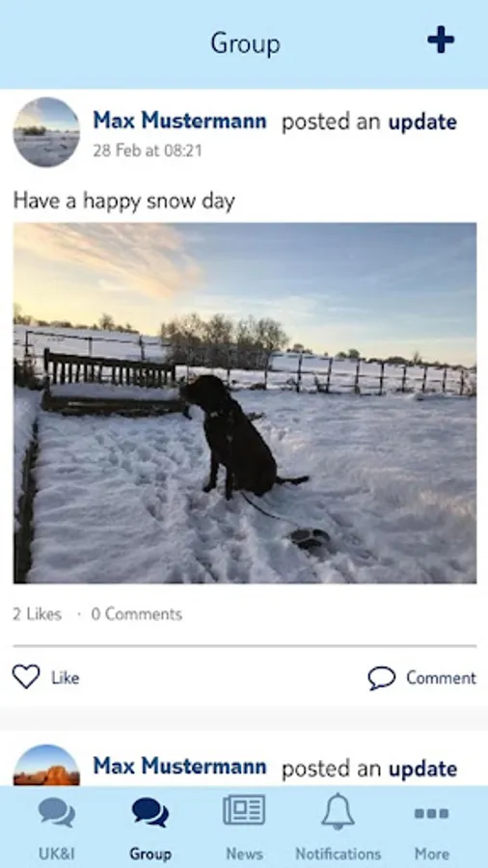The width and height of the screenshot is (488, 868).
Task: Open Max Mustermann's name on second post
Action: click(x=179, y=768)
